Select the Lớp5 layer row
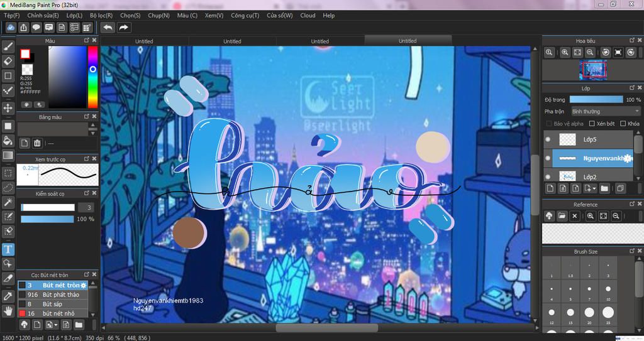644x341 pixels. point(588,139)
